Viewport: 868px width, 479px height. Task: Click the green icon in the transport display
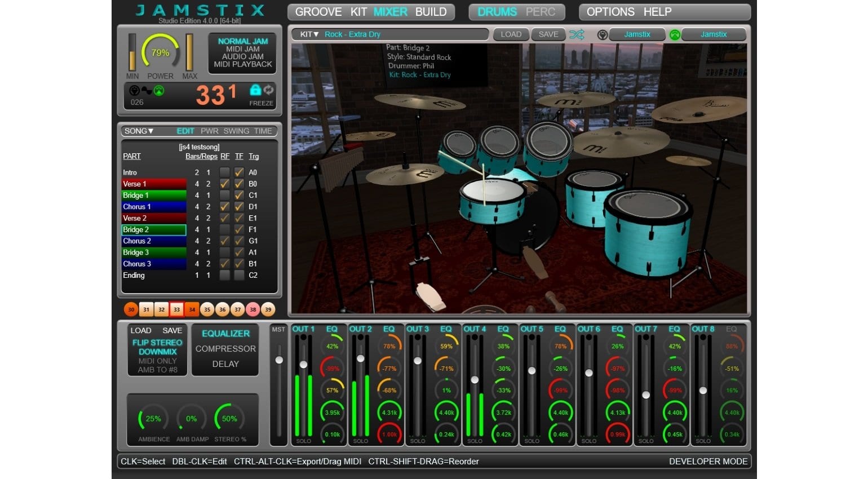(x=159, y=90)
